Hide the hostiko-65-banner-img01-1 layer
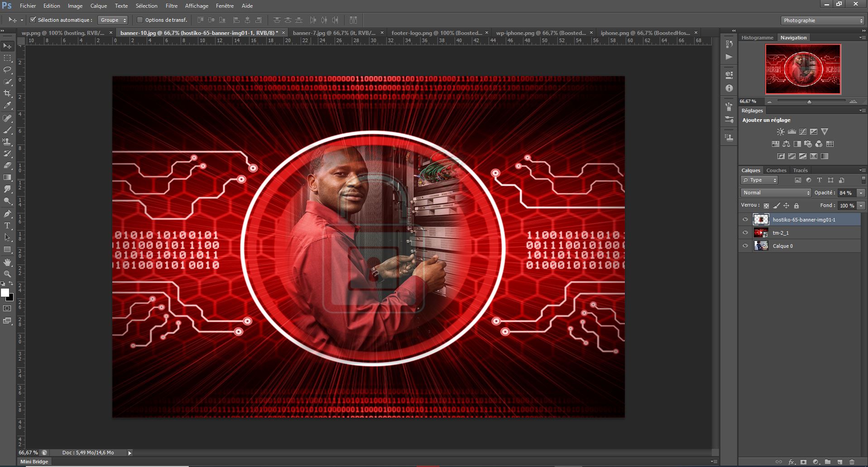This screenshot has width=868, height=467. click(x=745, y=220)
